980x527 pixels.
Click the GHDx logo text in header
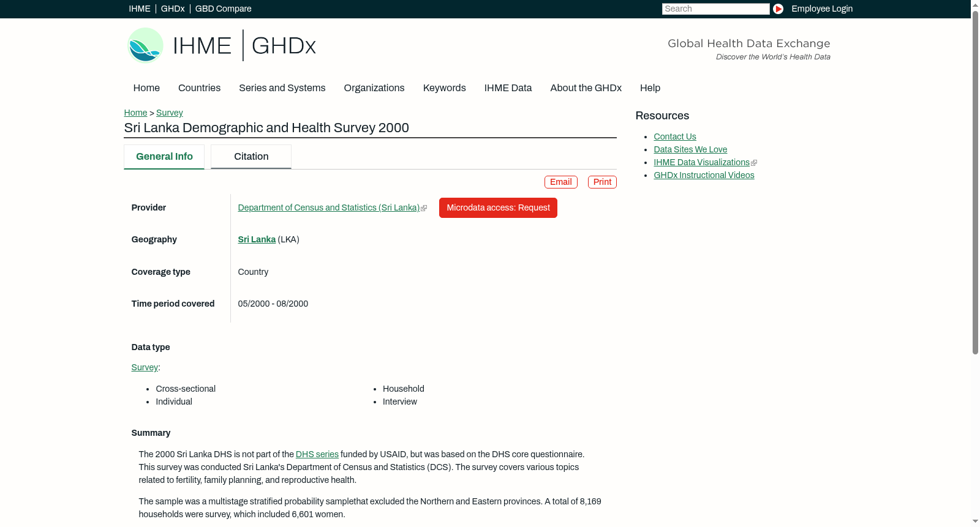tap(284, 46)
